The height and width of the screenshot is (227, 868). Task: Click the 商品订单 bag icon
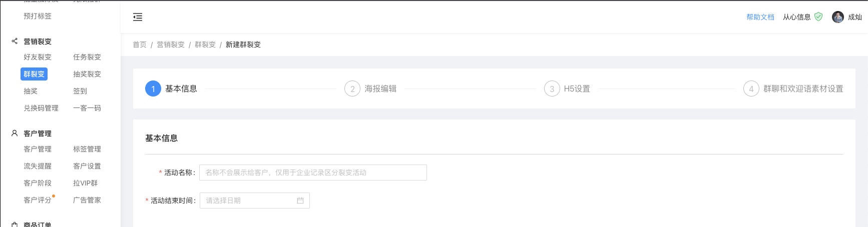pos(15,224)
